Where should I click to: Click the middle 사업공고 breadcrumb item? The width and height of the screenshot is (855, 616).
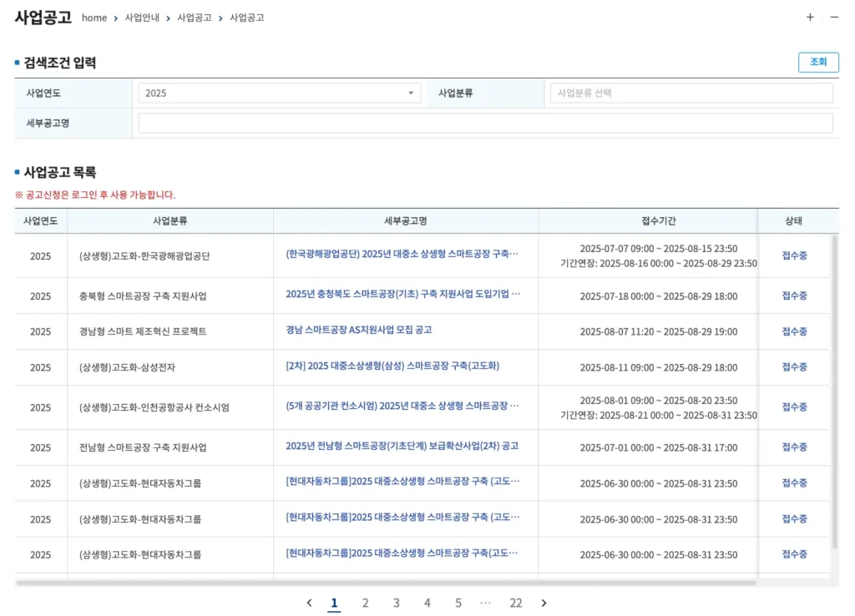click(195, 18)
